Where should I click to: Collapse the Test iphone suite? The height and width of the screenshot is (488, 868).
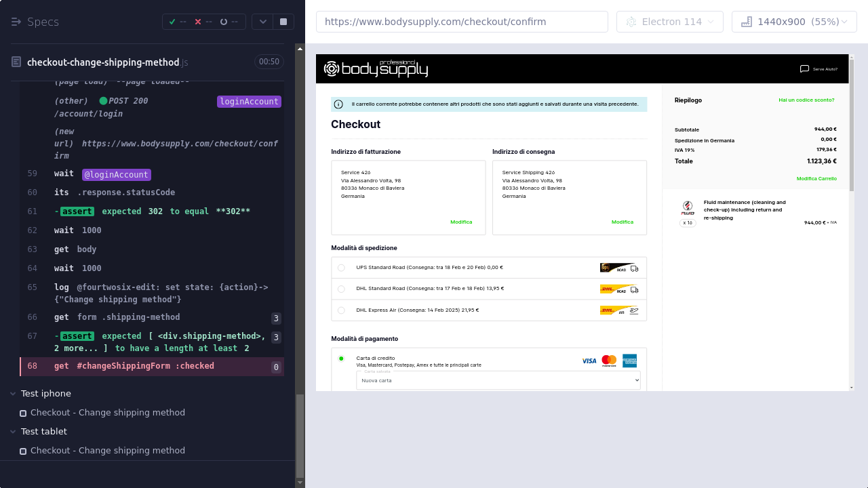(14, 394)
